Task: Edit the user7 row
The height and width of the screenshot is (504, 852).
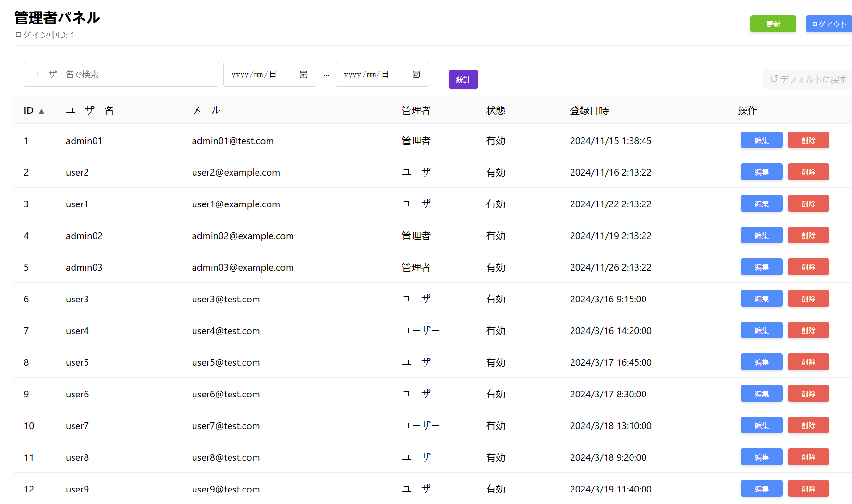Action: pyautogui.click(x=761, y=425)
